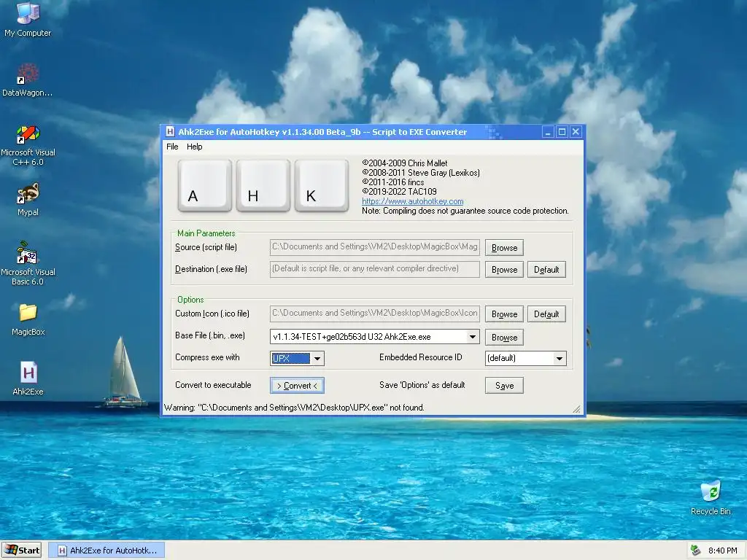The height and width of the screenshot is (560, 747).
Task: Click the A key image
Action: click(204, 185)
